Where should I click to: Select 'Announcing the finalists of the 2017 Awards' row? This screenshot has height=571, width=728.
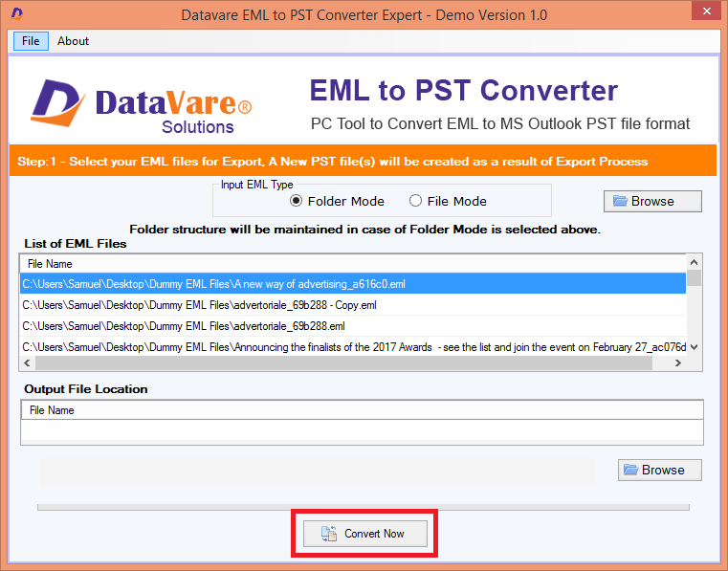(353, 347)
